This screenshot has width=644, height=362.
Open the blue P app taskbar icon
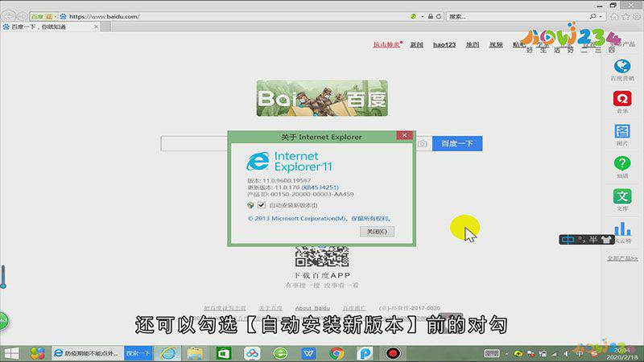pyautogui.click(x=365, y=353)
